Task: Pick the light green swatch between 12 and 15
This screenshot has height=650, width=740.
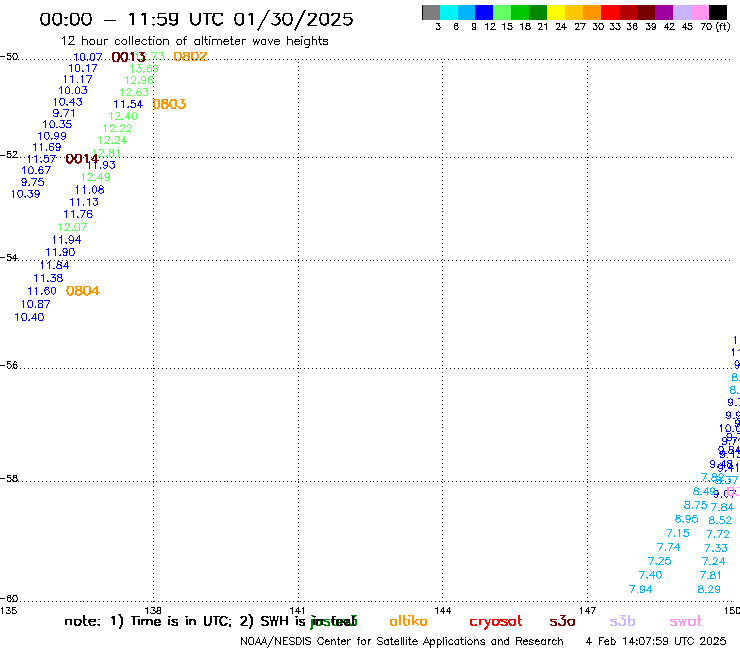Action: click(502, 12)
